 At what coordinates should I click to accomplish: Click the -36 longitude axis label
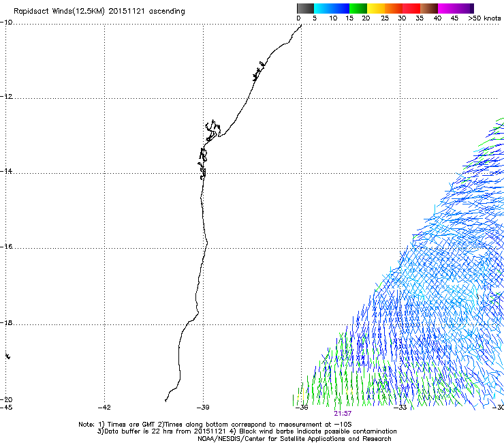coord(302,408)
